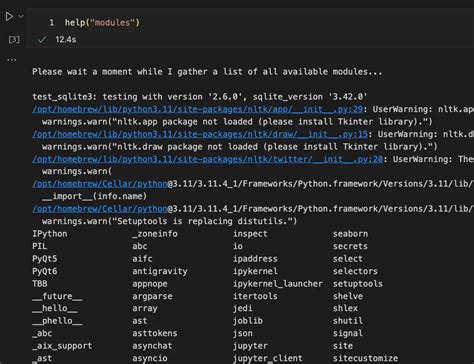This screenshot has height=364, width=474.
Task: Open first /opt/homebrew/Cellar/python link
Action: click(x=100, y=184)
